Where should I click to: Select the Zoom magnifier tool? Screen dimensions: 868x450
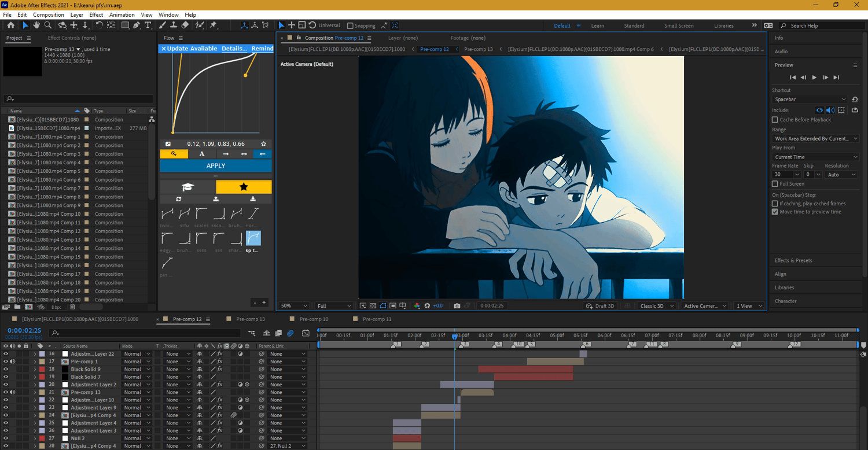(48, 25)
